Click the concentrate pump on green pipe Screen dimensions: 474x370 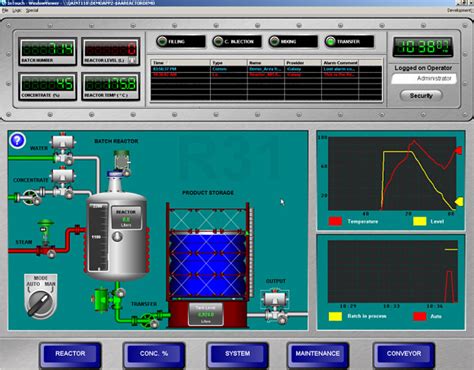[x=31, y=197]
